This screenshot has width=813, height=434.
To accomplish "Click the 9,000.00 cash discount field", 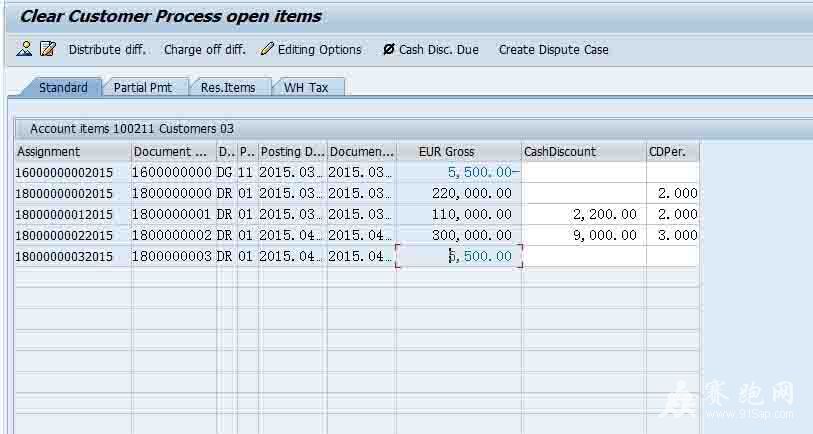I will click(584, 235).
